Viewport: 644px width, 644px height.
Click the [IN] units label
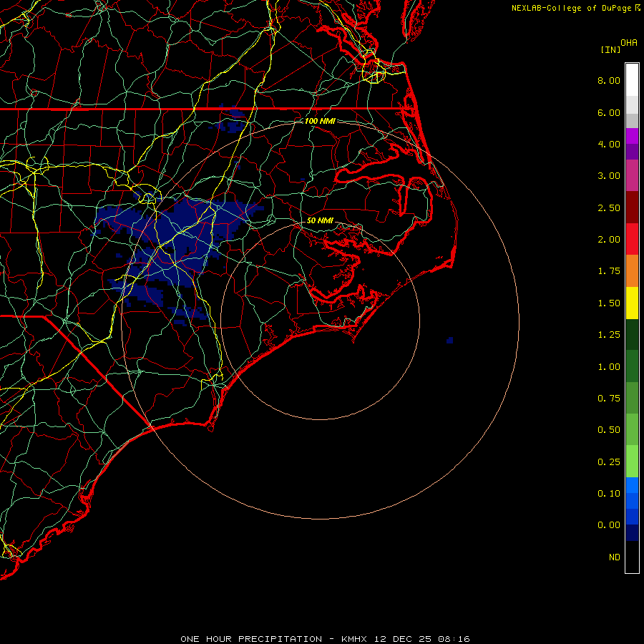click(x=610, y=49)
